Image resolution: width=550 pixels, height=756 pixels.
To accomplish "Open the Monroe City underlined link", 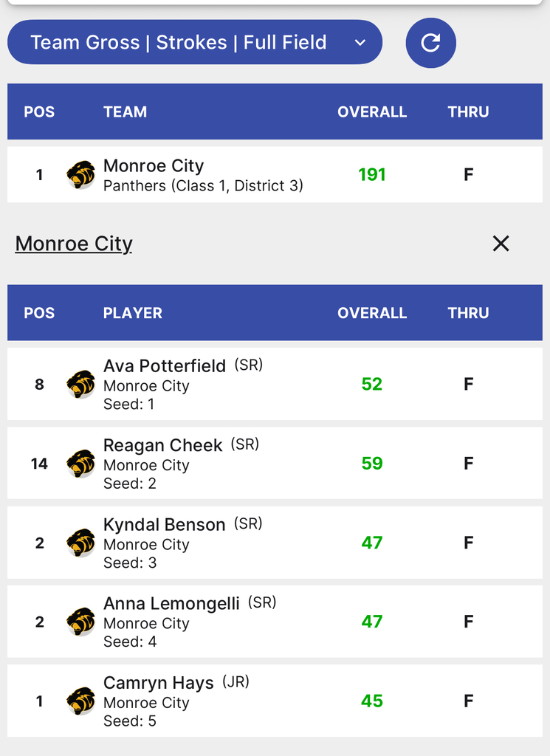I will click(x=74, y=244).
